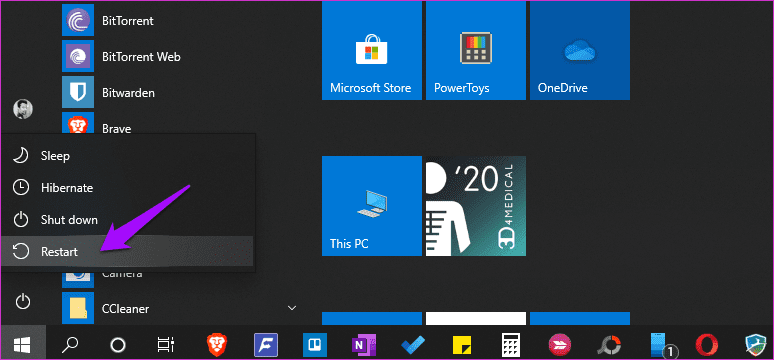The image size is (774, 360).
Task: Open the gray and orange ring icon
Action: 610,344
